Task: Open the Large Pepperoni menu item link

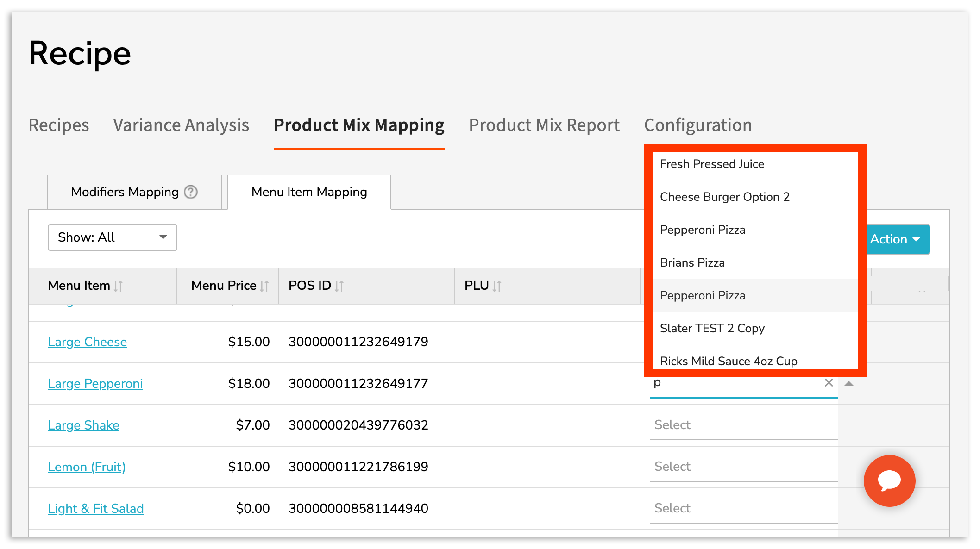Action: tap(95, 383)
